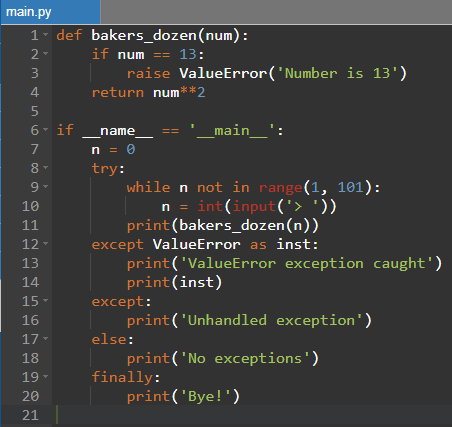This screenshot has width=452, height=427.
Task: Click the 'except' keyword before ValueError
Action: coord(118,245)
